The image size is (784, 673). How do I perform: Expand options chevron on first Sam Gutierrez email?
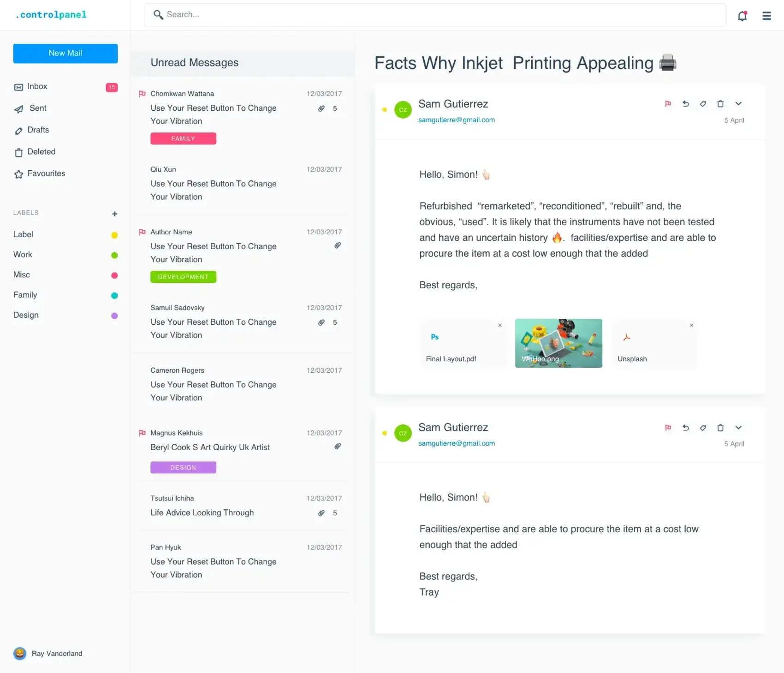[x=738, y=104]
